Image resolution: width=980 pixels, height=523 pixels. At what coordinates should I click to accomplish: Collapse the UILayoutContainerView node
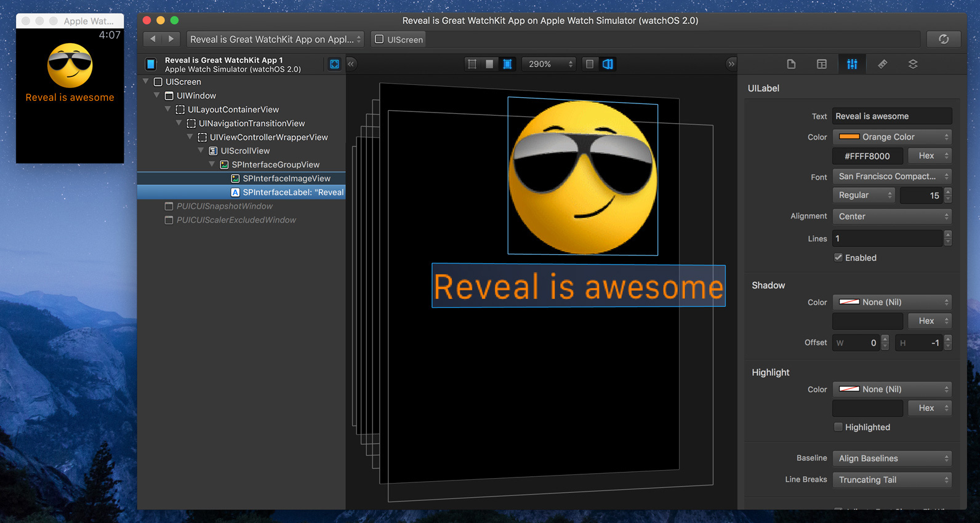point(168,109)
